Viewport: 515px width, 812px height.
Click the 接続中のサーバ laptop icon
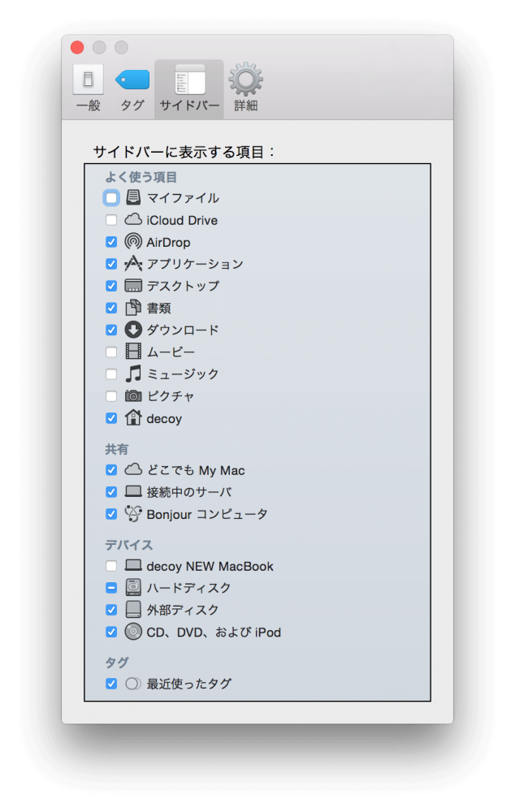(x=133, y=491)
